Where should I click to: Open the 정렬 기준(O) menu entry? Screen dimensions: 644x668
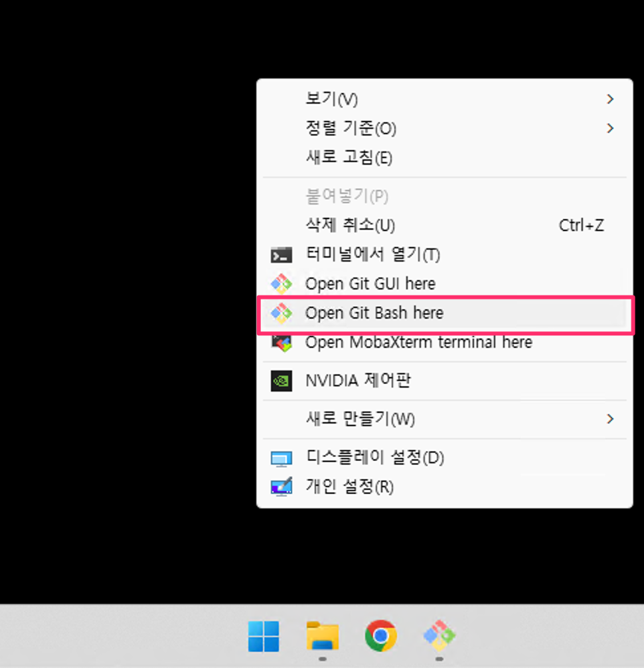445,128
